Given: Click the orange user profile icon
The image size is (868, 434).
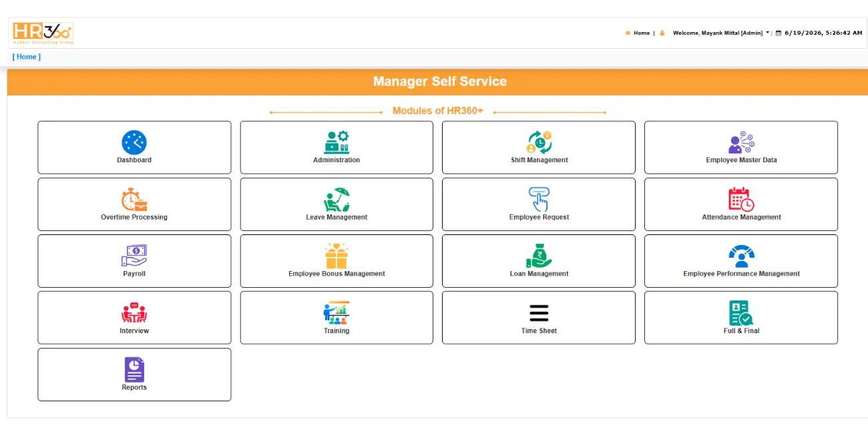Looking at the screenshot, I should coord(662,33).
